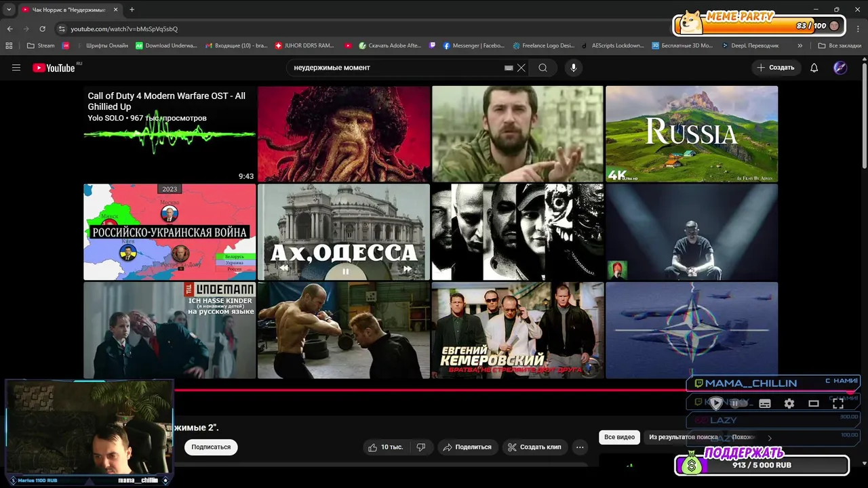Image resolution: width=868 pixels, height=488 pixels.
Task: Select the Все видео chip
Action: click(619, 437)
